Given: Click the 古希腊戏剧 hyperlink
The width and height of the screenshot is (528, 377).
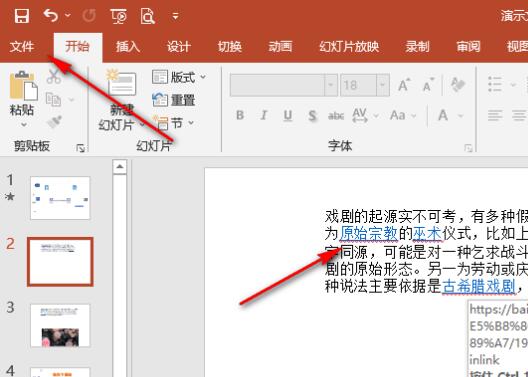Looking at the screenshot, I should (478, 286).
